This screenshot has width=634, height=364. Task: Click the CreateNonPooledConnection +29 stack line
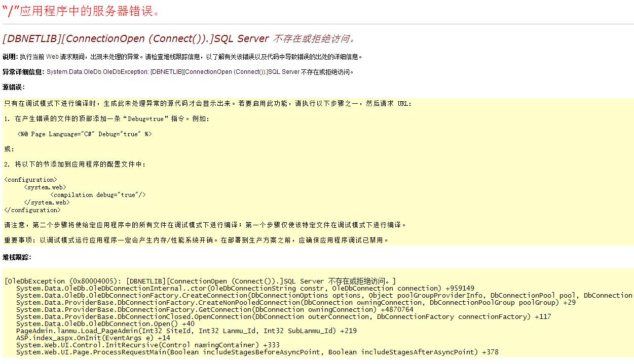point(296,302)
